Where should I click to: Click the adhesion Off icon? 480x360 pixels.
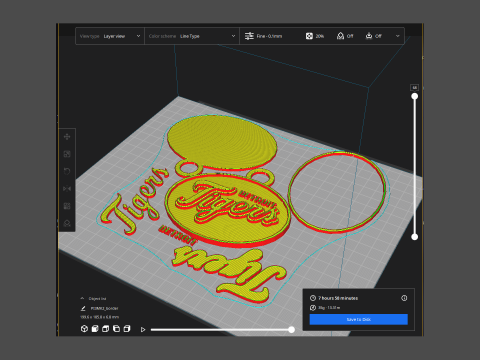click(369, 36)
